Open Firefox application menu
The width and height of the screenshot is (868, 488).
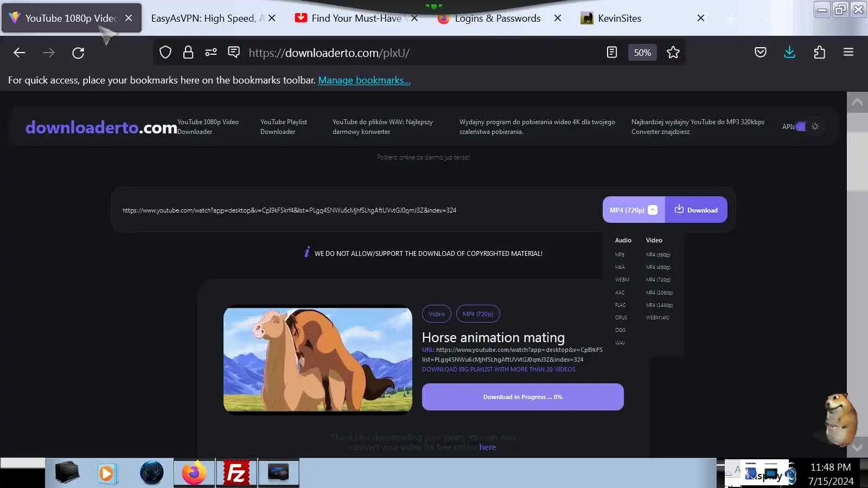click(848, 53)
